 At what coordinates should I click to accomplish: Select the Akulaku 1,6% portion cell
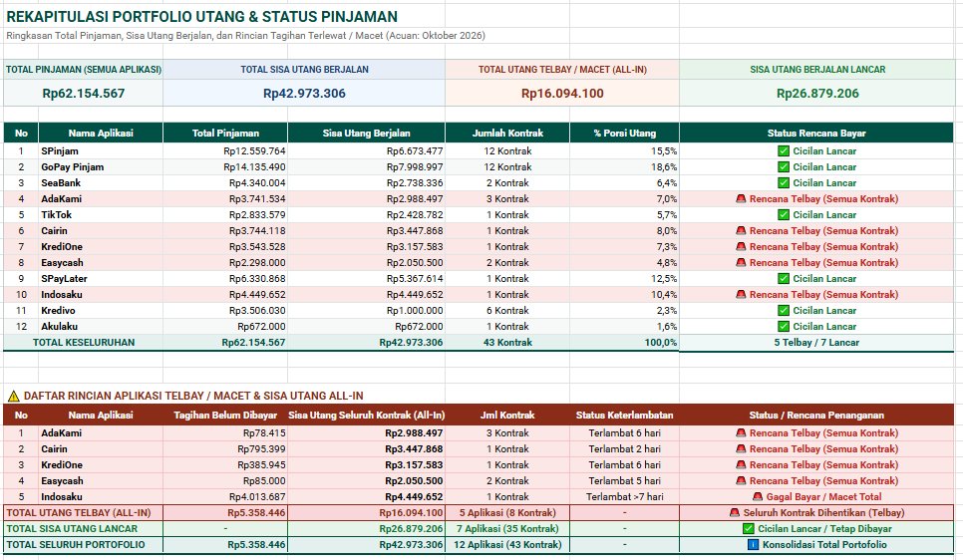[625, 327]
